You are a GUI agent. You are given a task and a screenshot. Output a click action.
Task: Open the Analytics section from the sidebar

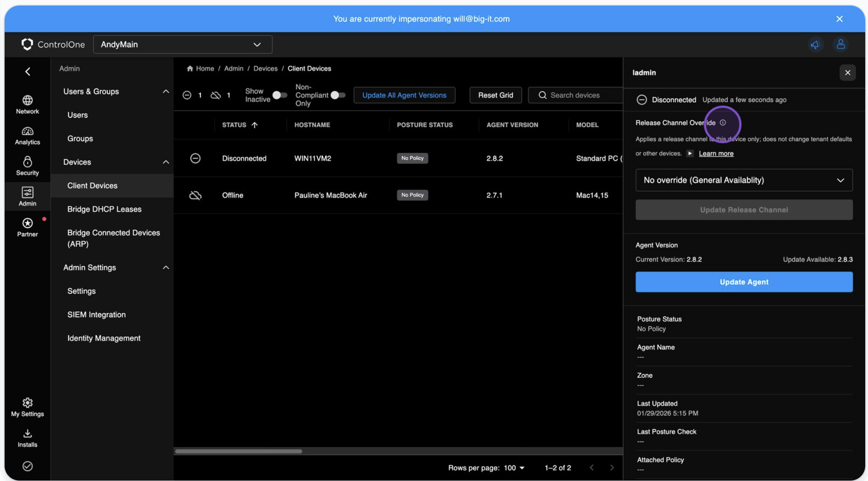[27, 135]
